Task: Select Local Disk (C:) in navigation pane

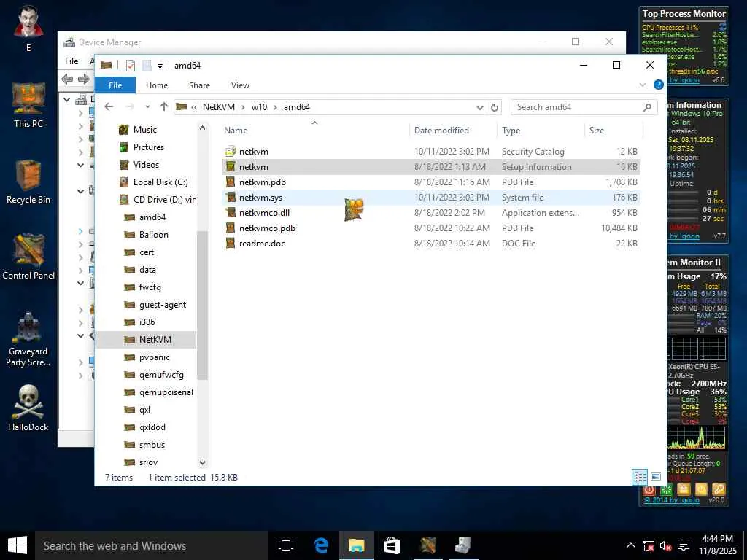Action: [x=153, y=182]
